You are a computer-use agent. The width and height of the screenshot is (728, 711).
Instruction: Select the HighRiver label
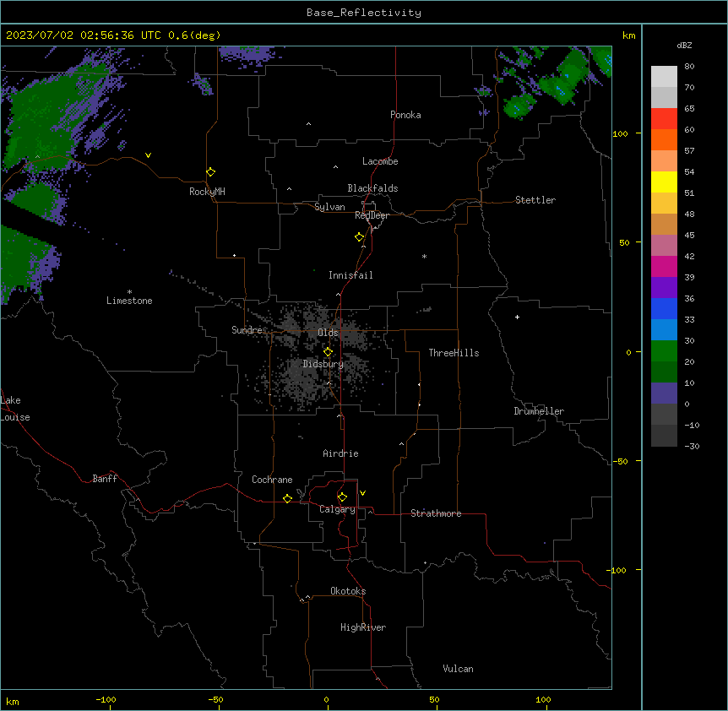pyautogui.click(x=363, y=627)
